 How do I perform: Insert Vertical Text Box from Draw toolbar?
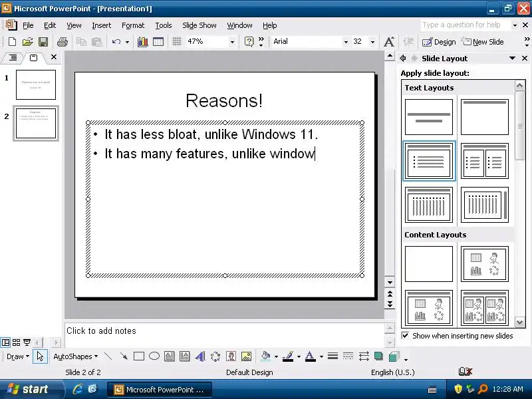coord(185,356)
